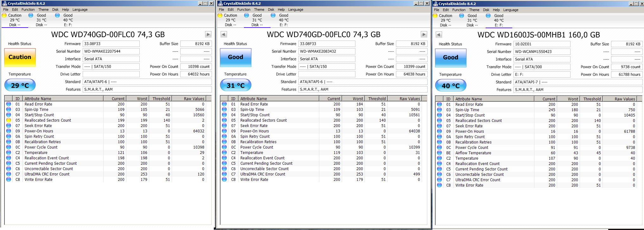Click Good health status button in middle window

pyautogui.click(x=236, y=57)
